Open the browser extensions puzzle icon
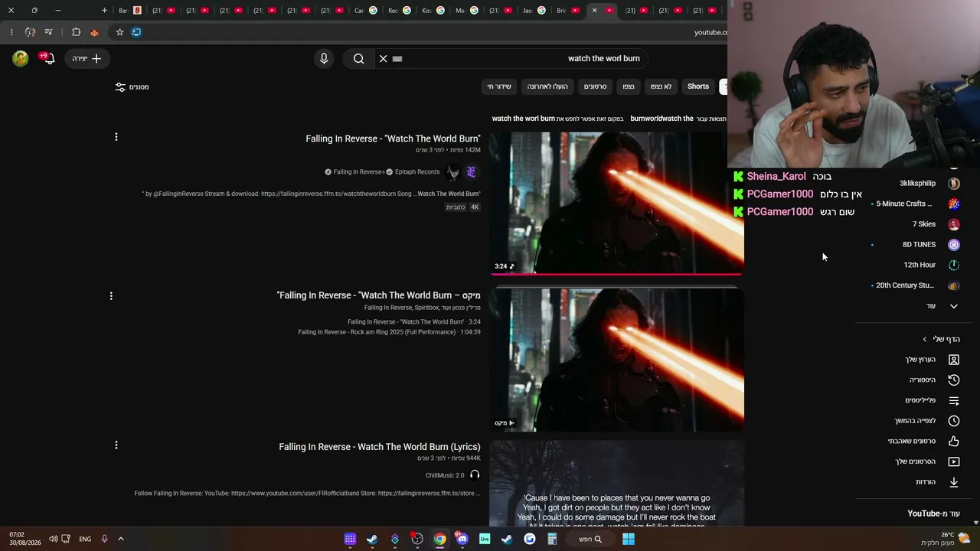 coord(76,32)
